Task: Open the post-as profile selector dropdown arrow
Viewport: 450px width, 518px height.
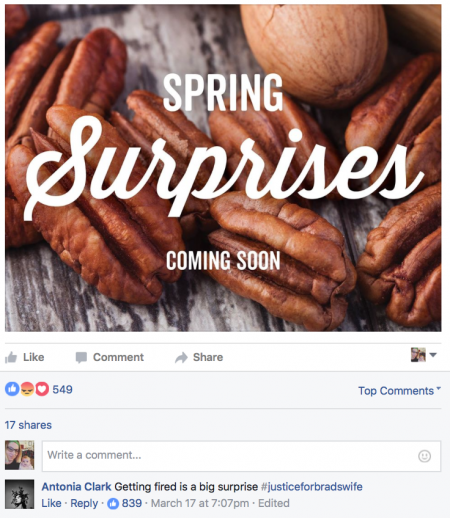Action: click(x=433, y=355)
